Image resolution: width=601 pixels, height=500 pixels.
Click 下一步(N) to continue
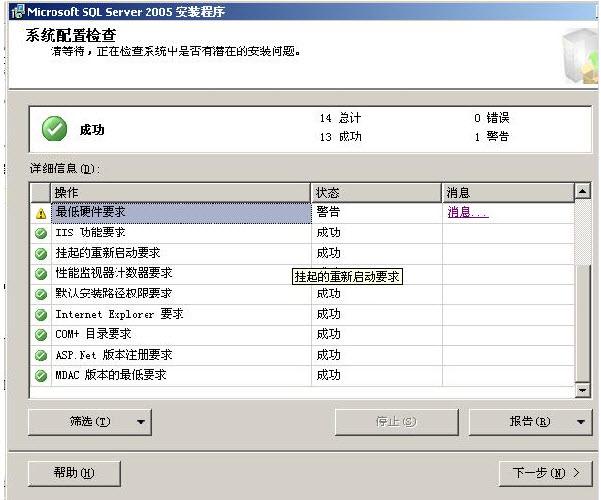pyautogui.click(x=545, y=473)
